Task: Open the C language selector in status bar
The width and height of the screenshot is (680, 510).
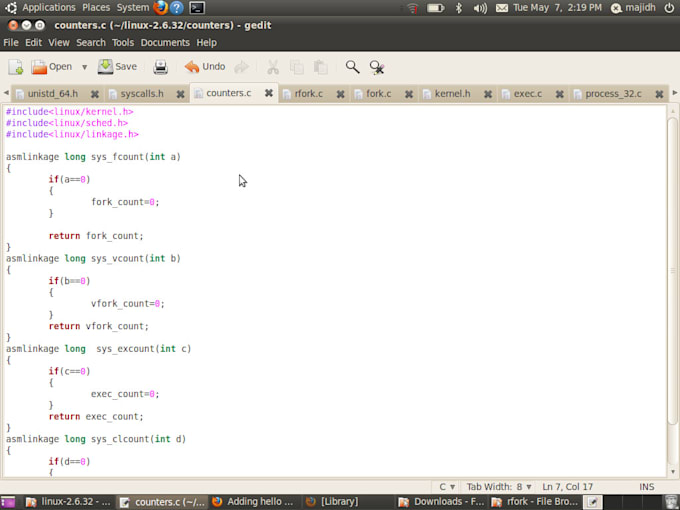Action: [447, 487]
